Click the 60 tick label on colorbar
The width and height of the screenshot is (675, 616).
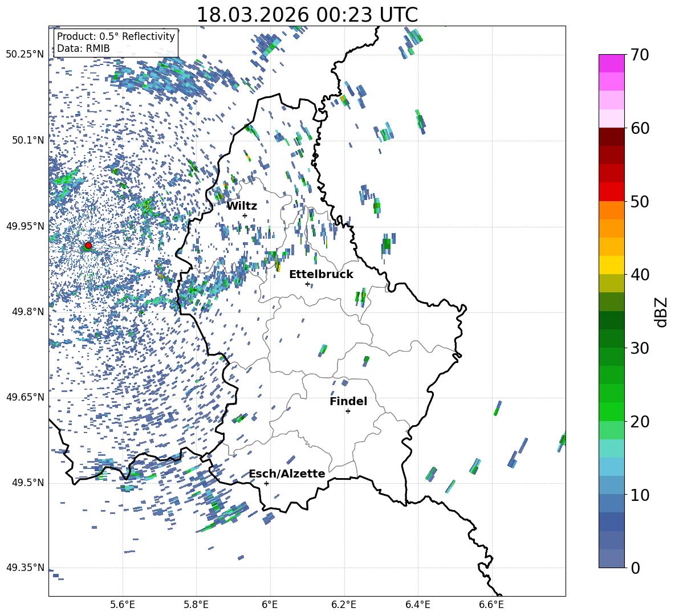click(641, 128)
